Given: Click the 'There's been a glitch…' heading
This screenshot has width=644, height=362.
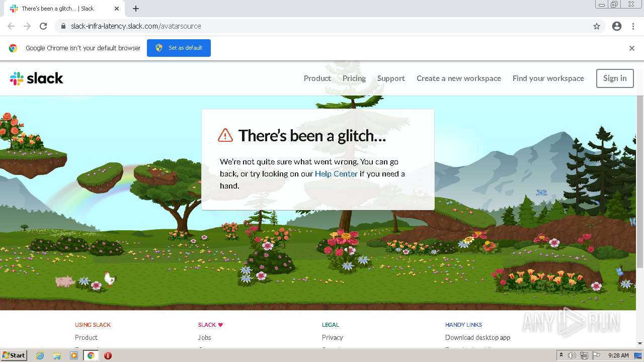Looking at the screenshot, I should tap(312, 135).
